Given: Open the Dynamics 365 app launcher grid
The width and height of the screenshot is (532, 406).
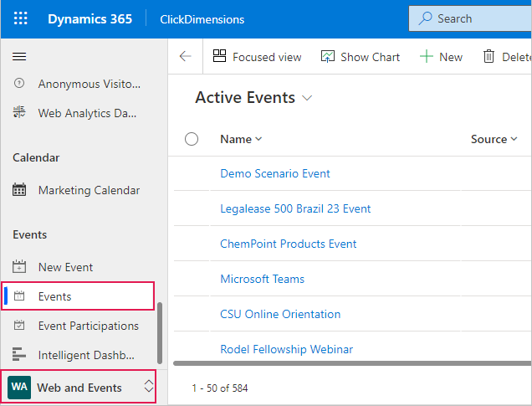Looking at the screenshot, I should pyautogui.click(x=20, y=18).
